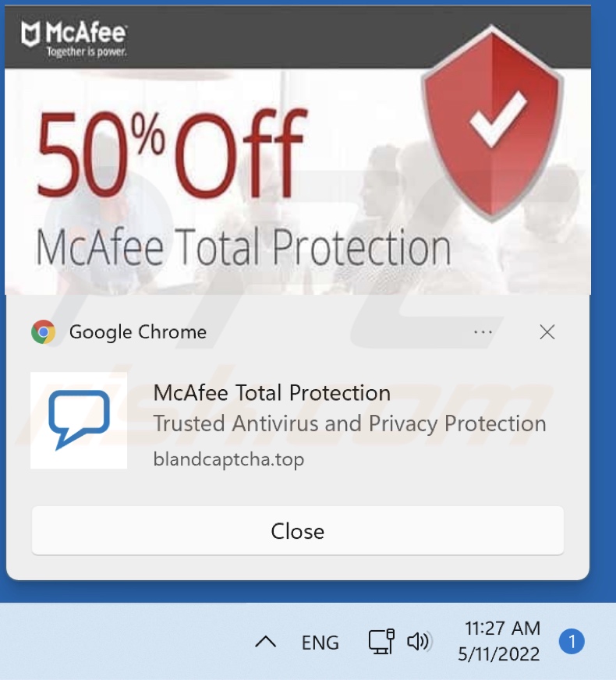Viewport: 616px width, 680px height.
Task: Click the blandcaptcha.top source text
Action: 228,459
